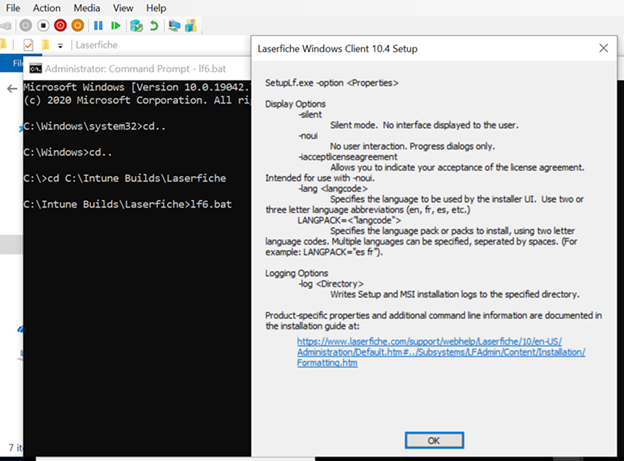Click the '-log <Directory>' option text

[331, 284]
